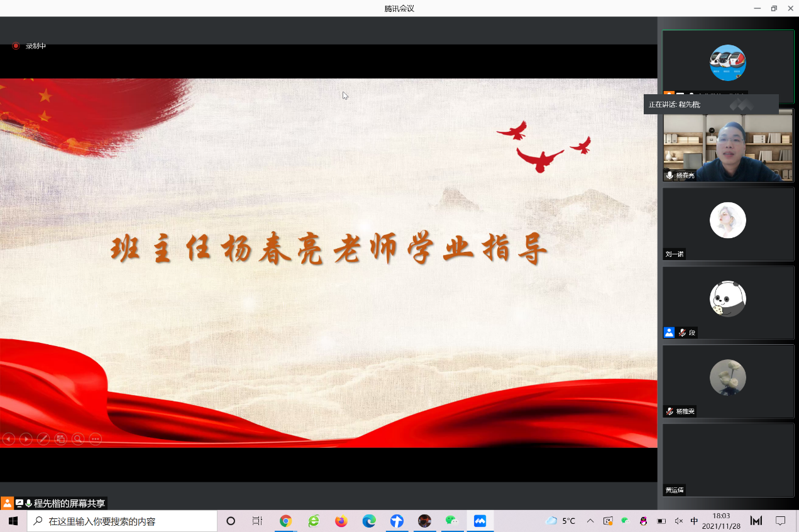Screen dimensions: 799x532
Task: Open the see-all-slides grid icon
Action: tap(60, 439)
